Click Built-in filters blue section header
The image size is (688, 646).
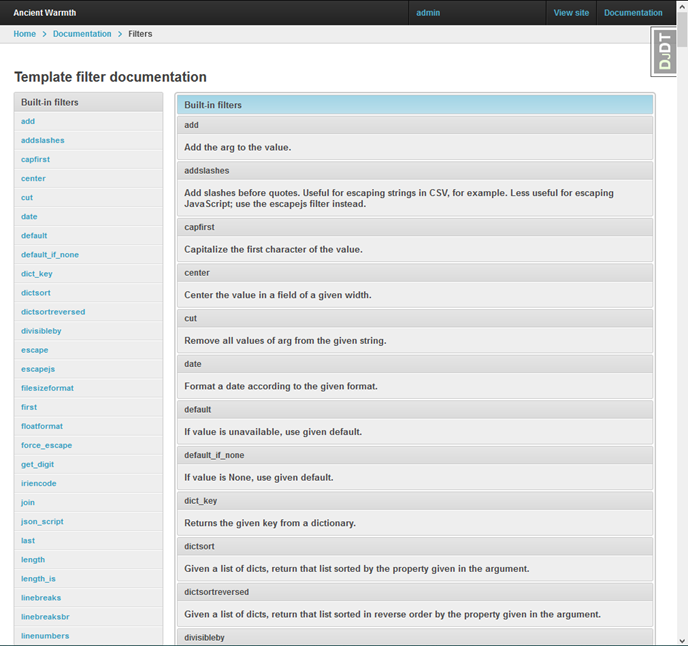tap(414, 104)
